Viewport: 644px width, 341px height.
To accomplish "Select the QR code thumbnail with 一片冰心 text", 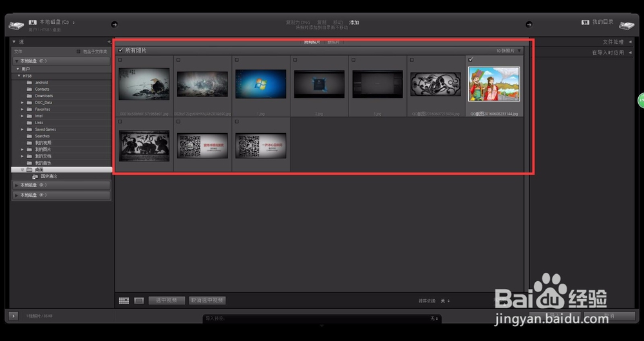I will tap(260, 145).
